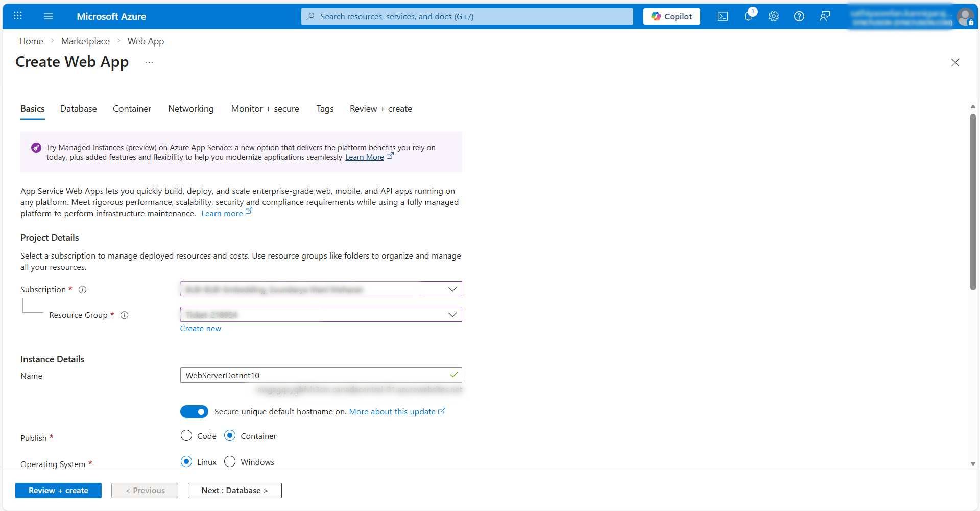Click the Subscription info icon

(x=82, y=290)
